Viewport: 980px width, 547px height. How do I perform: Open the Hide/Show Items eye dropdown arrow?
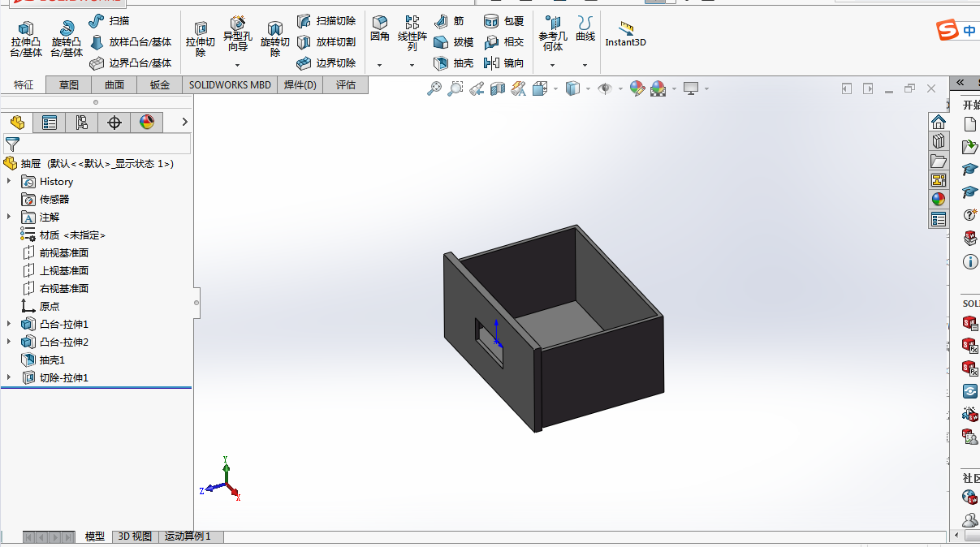[621, 88]
